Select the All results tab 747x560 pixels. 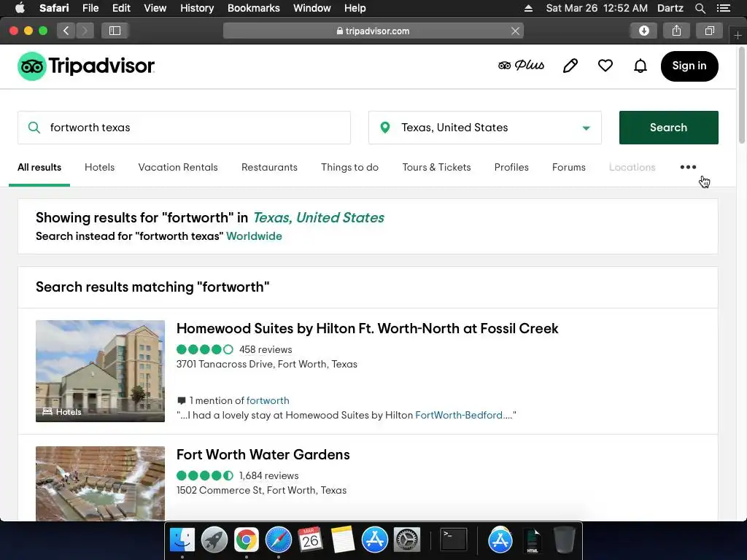(39, 167)
